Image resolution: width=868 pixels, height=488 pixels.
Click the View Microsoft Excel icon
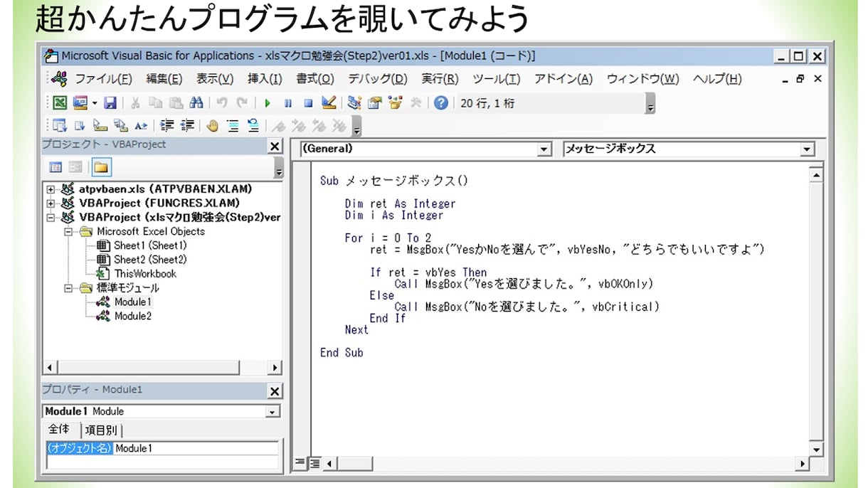point(60,103)
